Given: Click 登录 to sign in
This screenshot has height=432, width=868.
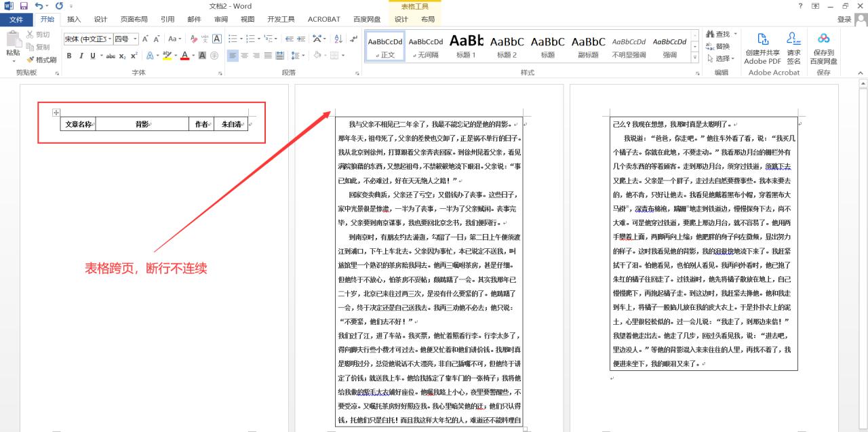Looking at the screenshot, I should (x=844, y=20).
